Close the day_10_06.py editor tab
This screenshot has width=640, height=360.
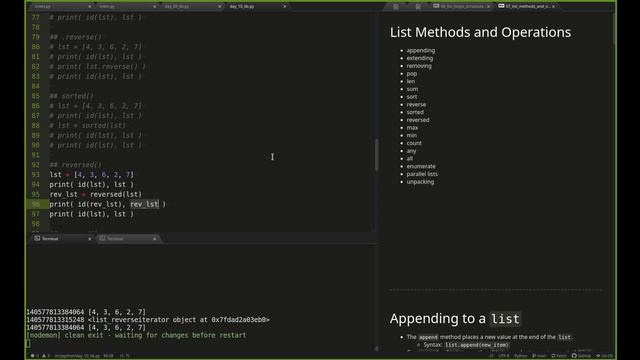pos(284,7)
